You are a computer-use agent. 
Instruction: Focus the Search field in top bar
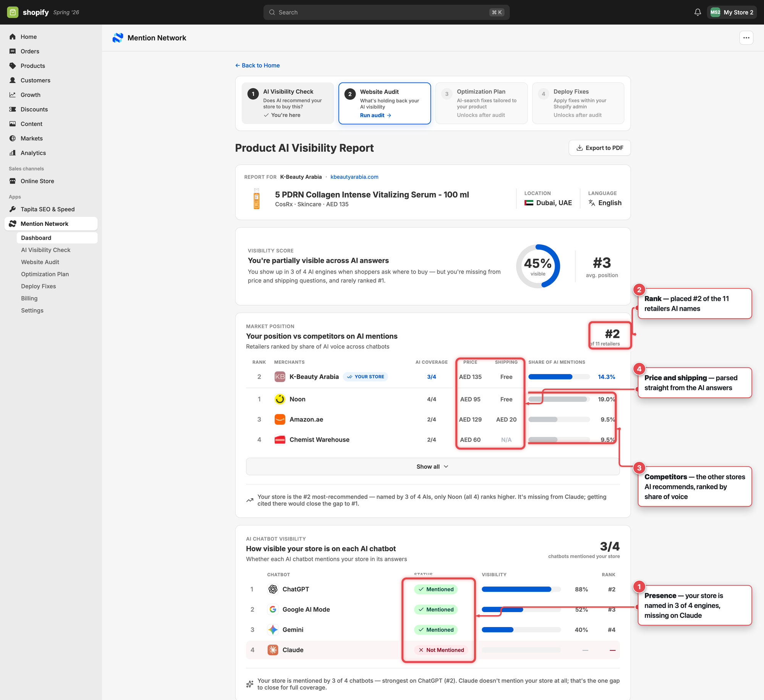(x=386, y=12)
